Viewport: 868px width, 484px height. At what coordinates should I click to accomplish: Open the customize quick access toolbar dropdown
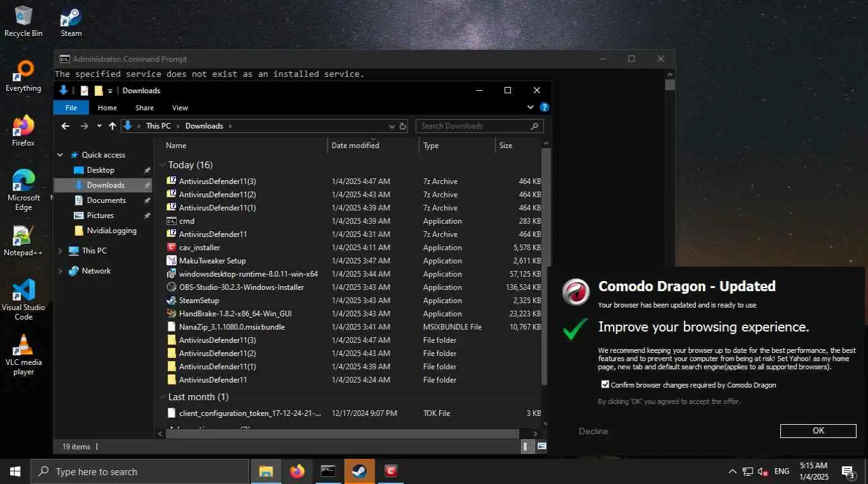pyautogui.click(x=110, y=91)
